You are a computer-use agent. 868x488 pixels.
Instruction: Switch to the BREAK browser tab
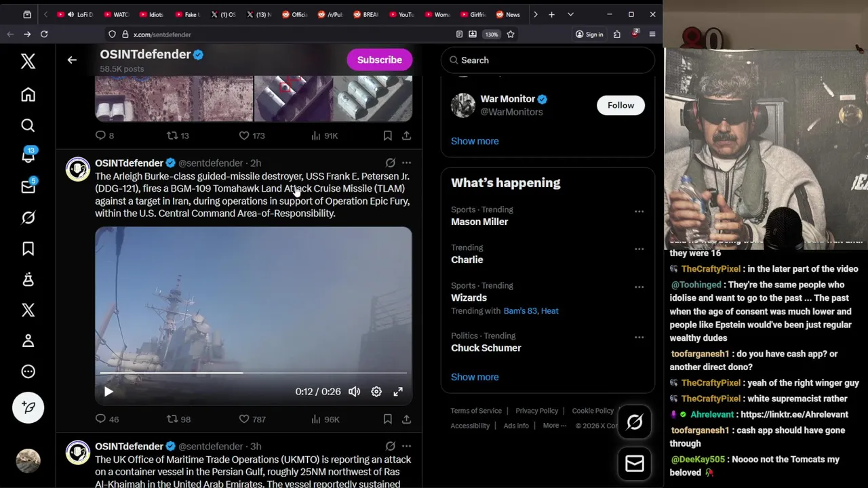(365, 14)
